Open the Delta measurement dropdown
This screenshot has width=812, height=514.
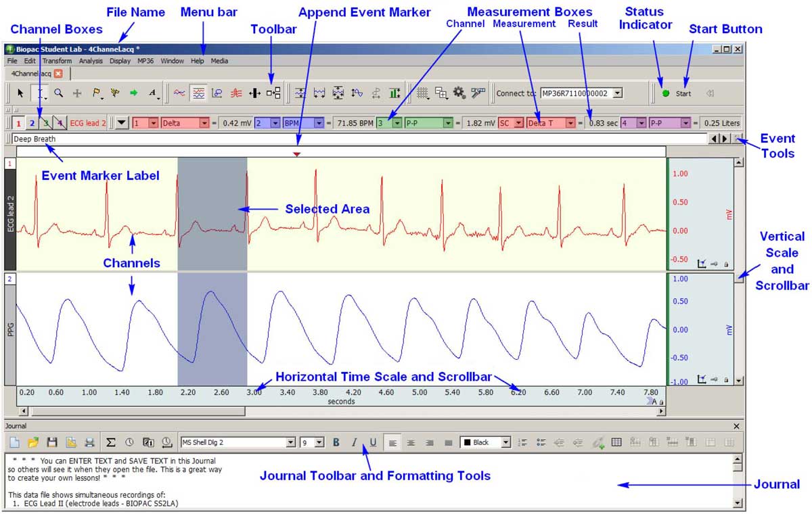[204, 123]
